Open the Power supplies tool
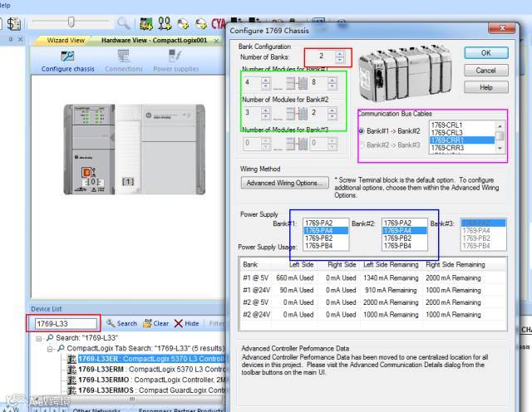This screenshot has width=532, height=412. click(x=175, y=61)
